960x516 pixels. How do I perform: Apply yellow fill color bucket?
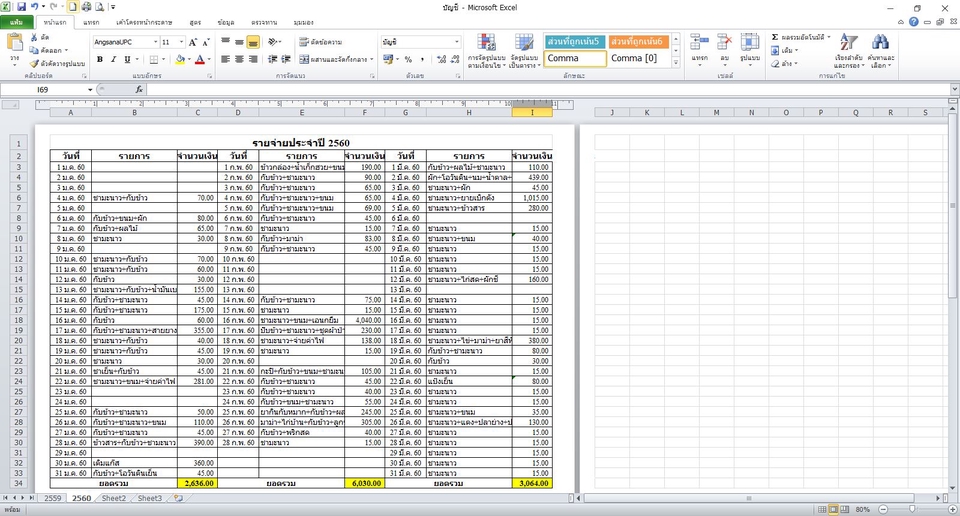tap(180, 59)
